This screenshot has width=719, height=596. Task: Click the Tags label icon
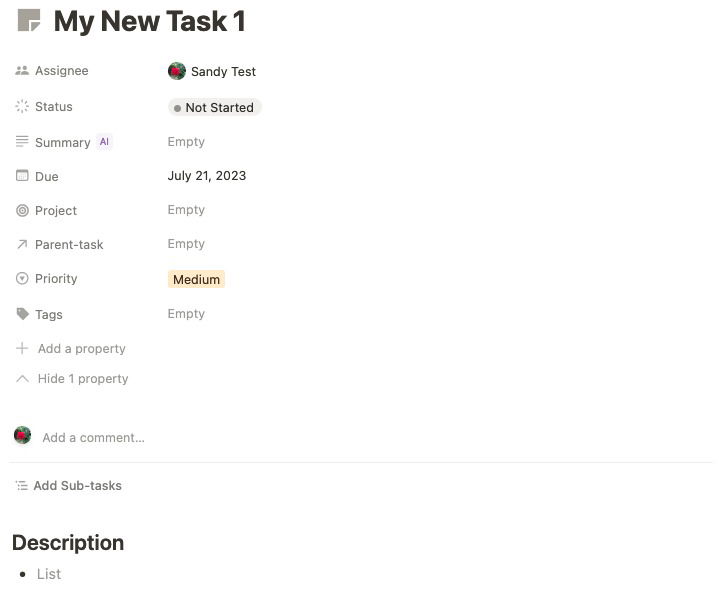(x=22, y=314)
